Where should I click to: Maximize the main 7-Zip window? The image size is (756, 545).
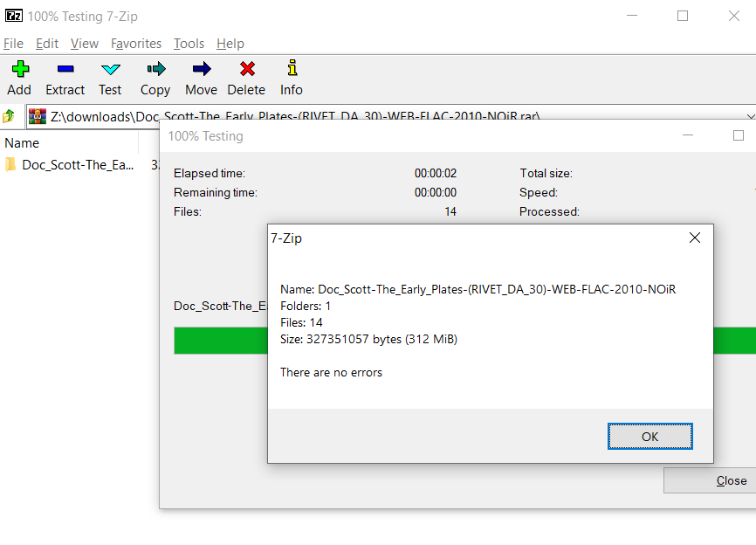coord(683,16)
